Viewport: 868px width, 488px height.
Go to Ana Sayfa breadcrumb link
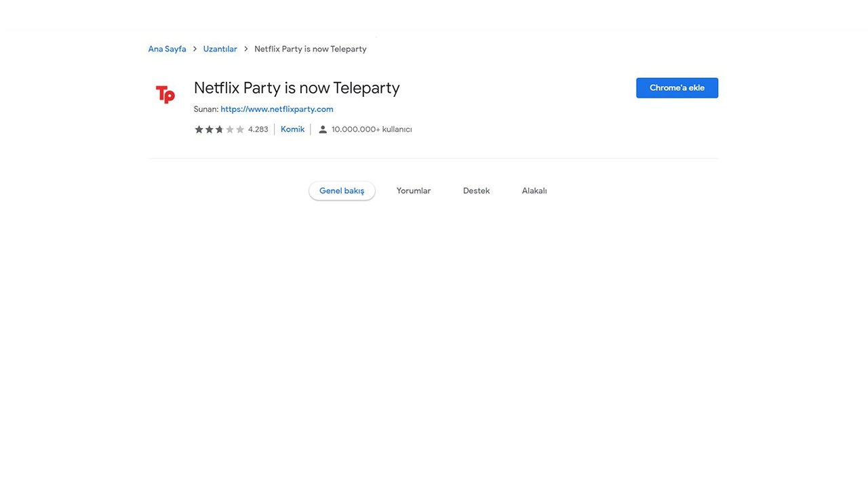pos(167,49)
